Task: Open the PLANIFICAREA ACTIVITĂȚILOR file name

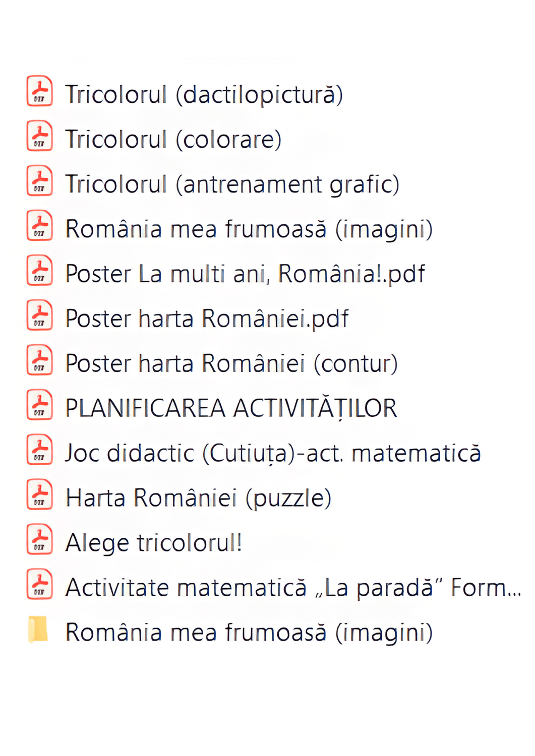Action: tap(231, 408)
